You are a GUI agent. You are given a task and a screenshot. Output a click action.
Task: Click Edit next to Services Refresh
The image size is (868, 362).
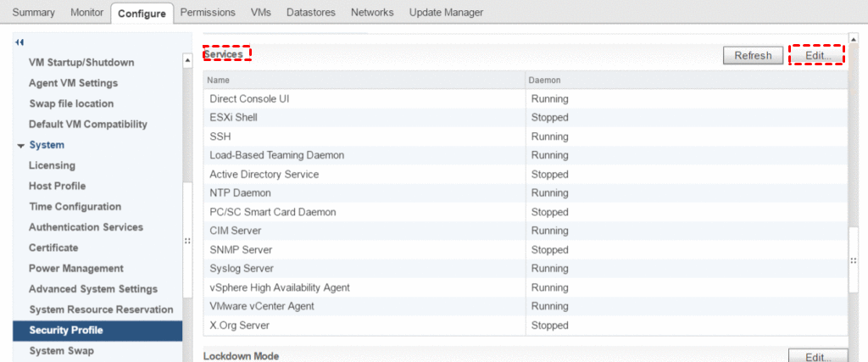(x=818, y=55)
